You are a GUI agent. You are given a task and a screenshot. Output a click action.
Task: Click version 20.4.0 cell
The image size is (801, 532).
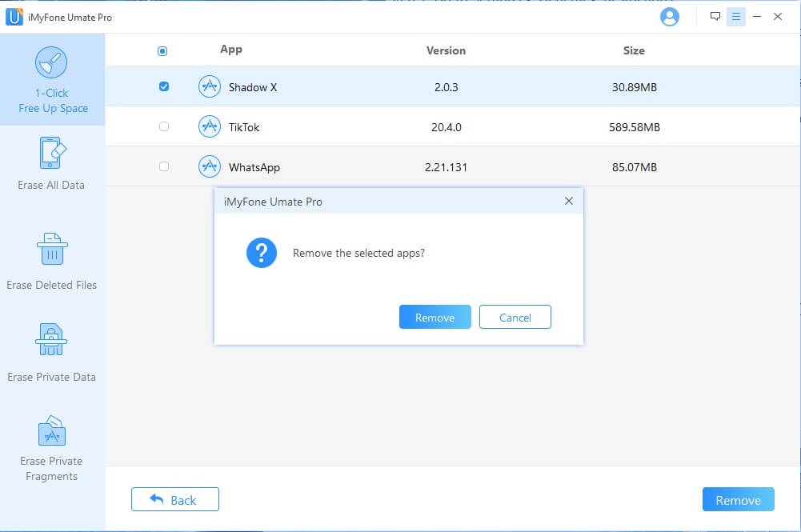coord(446,127)
